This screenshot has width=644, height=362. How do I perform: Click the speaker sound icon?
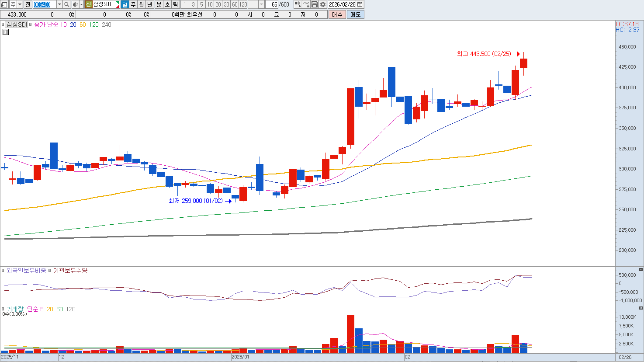coord(75,4)
